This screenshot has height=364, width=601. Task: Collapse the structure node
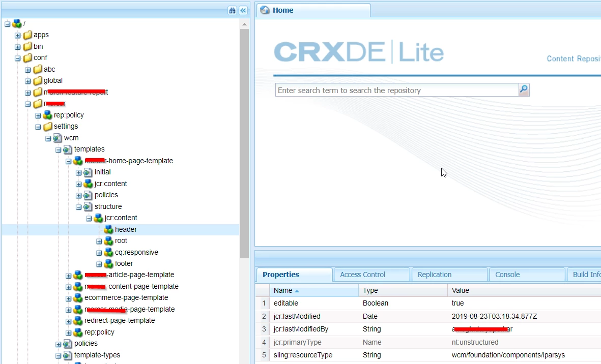tap(78, 207)
